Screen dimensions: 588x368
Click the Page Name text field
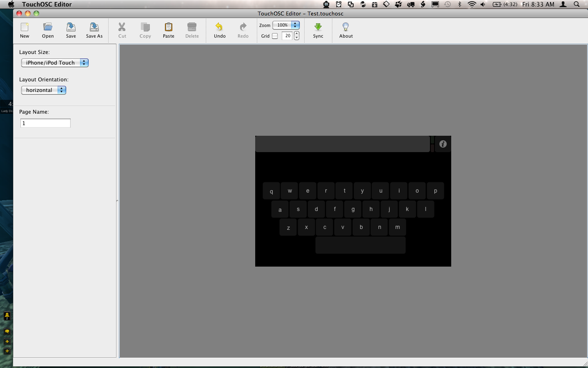point(45,123)
